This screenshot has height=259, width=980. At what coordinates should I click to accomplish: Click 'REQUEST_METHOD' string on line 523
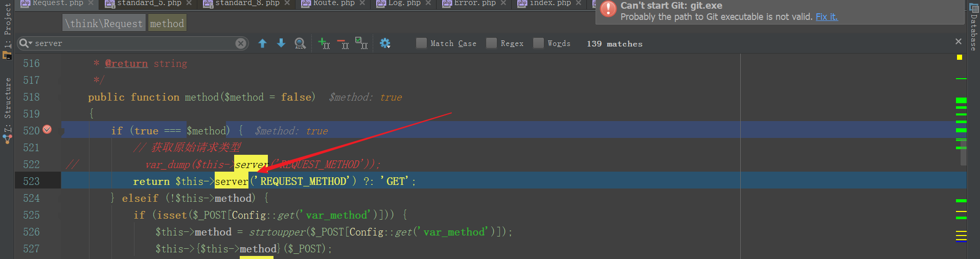coord(305,181)
